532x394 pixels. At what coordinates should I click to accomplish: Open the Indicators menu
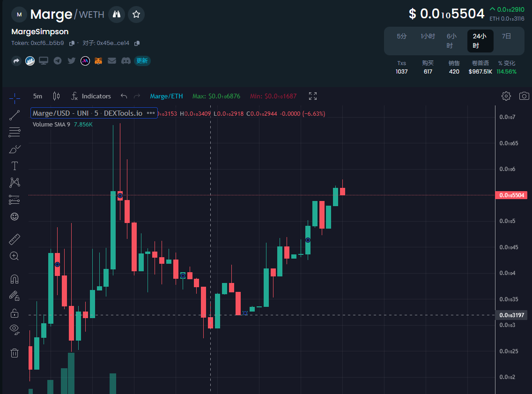(x=91, y=97)
